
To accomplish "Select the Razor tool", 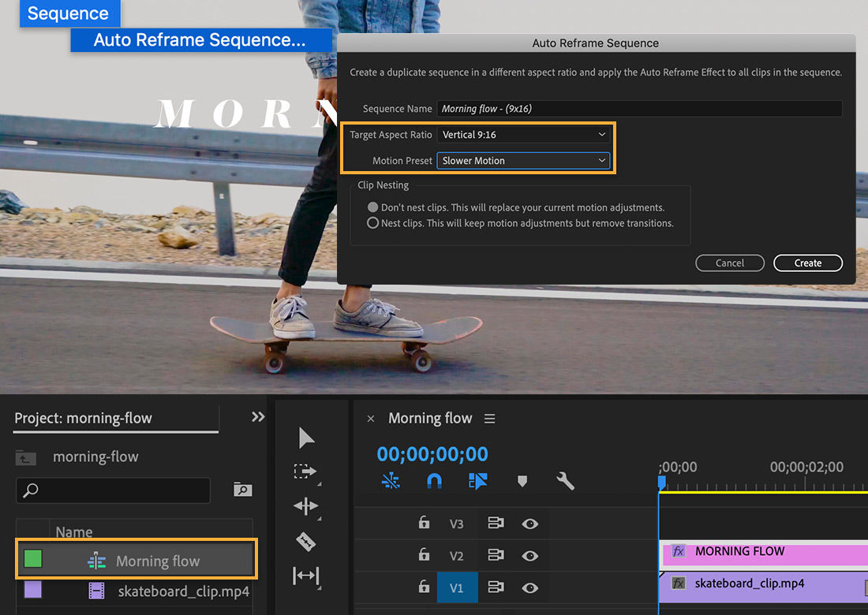I will [x=306, y=541].
